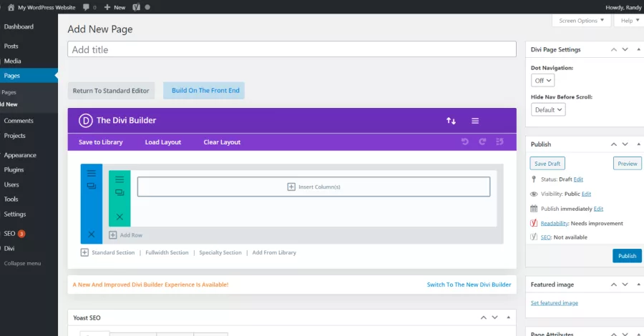Click Save to Library

point(101,142)
